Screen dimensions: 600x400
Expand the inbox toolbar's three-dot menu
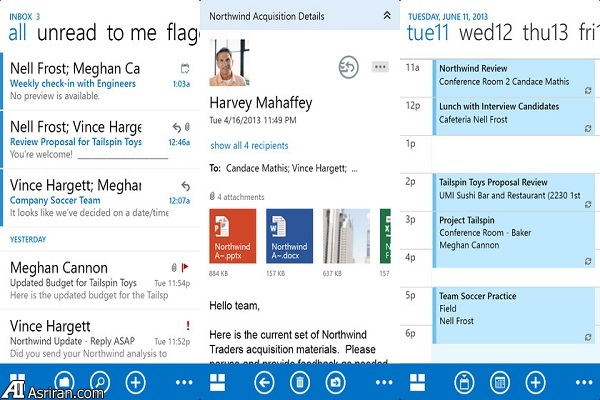(x=184, y=382)
